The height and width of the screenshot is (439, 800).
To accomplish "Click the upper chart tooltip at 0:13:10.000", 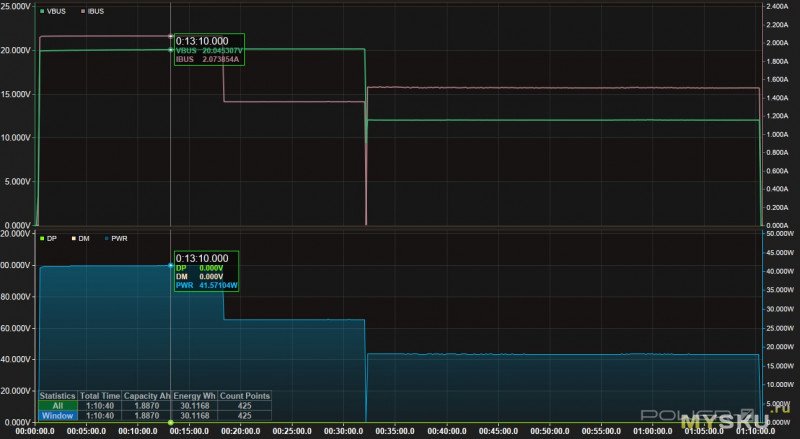I will coord(209,50).
